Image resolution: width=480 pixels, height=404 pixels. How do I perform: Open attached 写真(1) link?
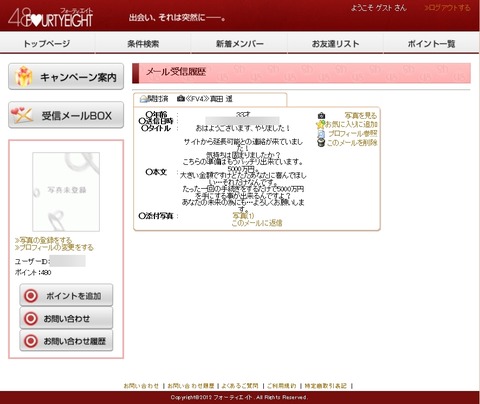[243, 215]
